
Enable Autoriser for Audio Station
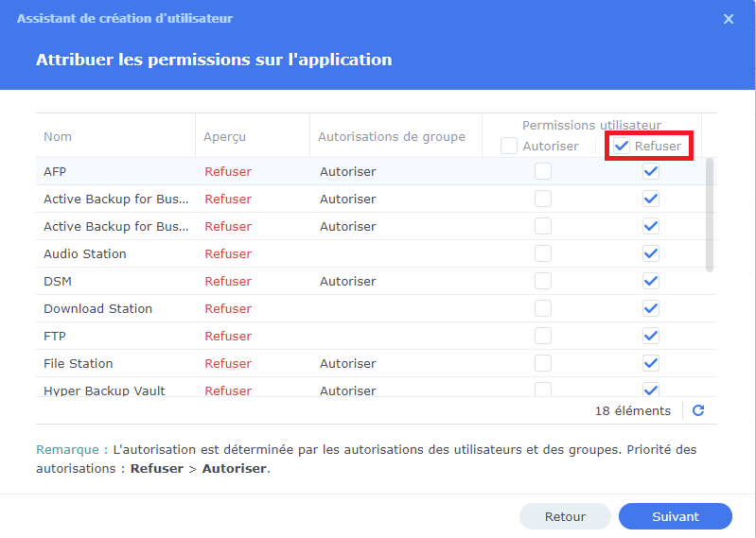pyautogui.click(x=543, y=253)
